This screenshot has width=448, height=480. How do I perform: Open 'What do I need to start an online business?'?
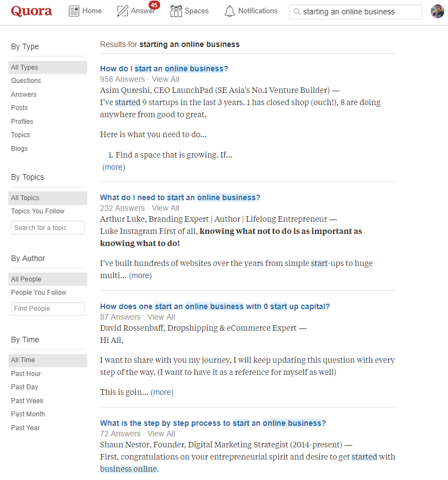[x=180, y=197]
